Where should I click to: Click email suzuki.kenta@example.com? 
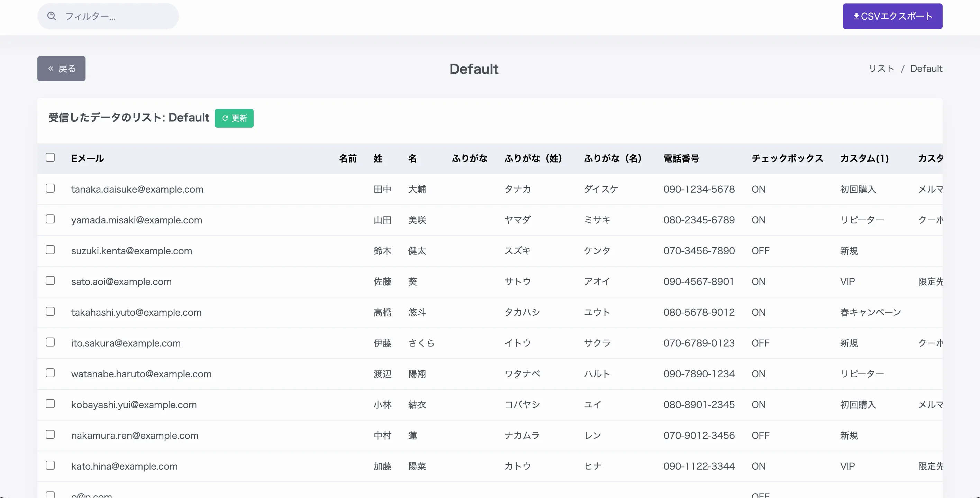131,251
